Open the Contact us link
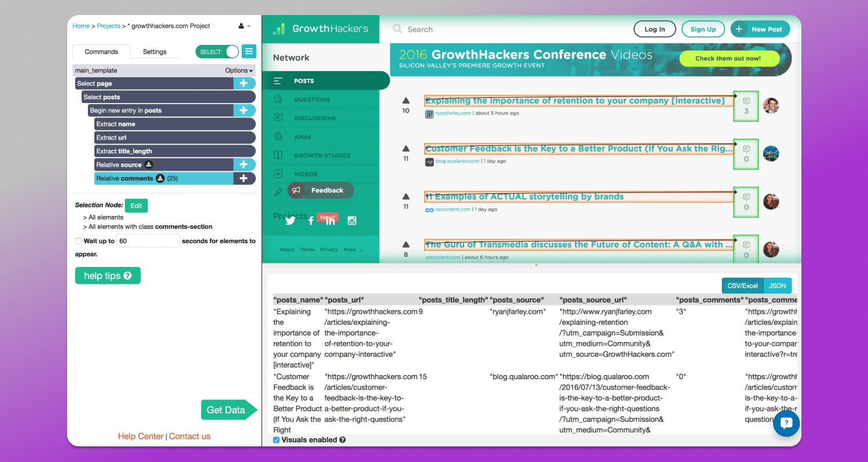 190,437
